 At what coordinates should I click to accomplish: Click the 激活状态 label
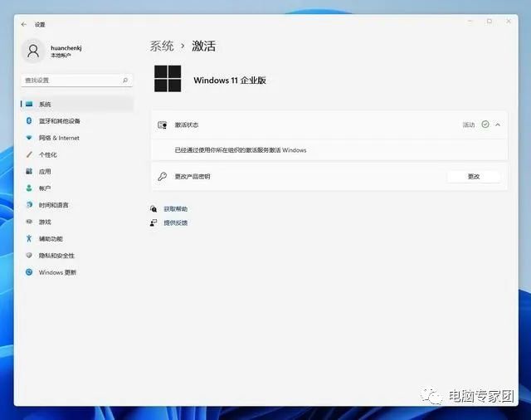[186, 125]
